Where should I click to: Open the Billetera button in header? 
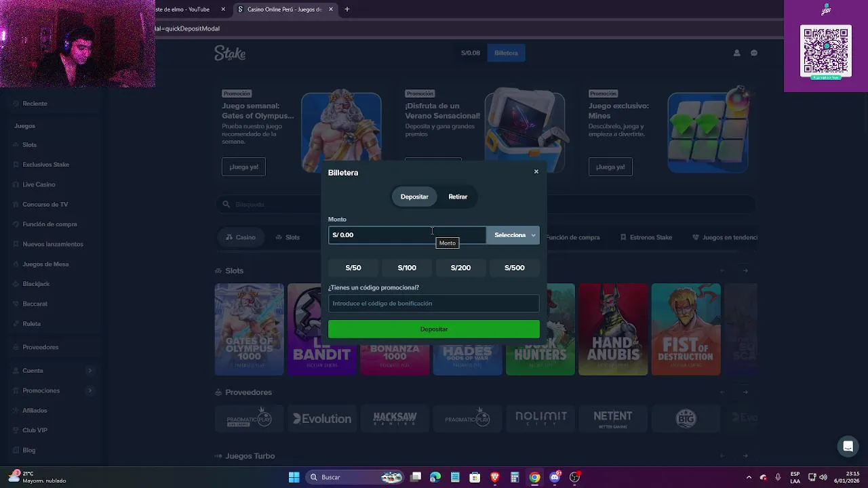point(506,53)
